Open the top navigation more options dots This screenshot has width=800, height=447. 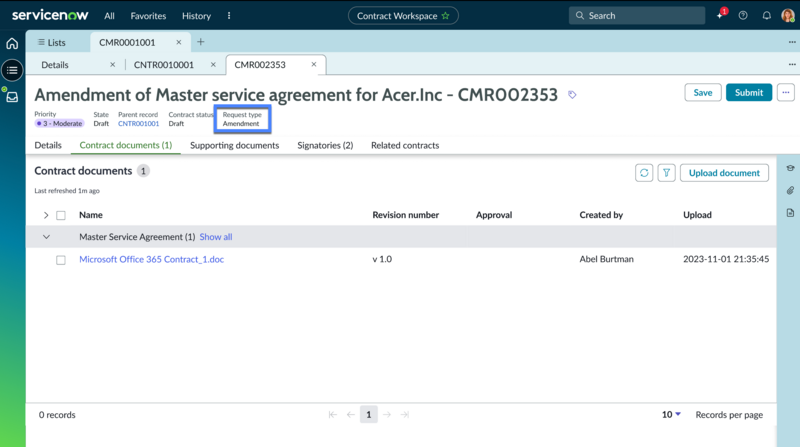pyautogui.click(x=229, y=16)
